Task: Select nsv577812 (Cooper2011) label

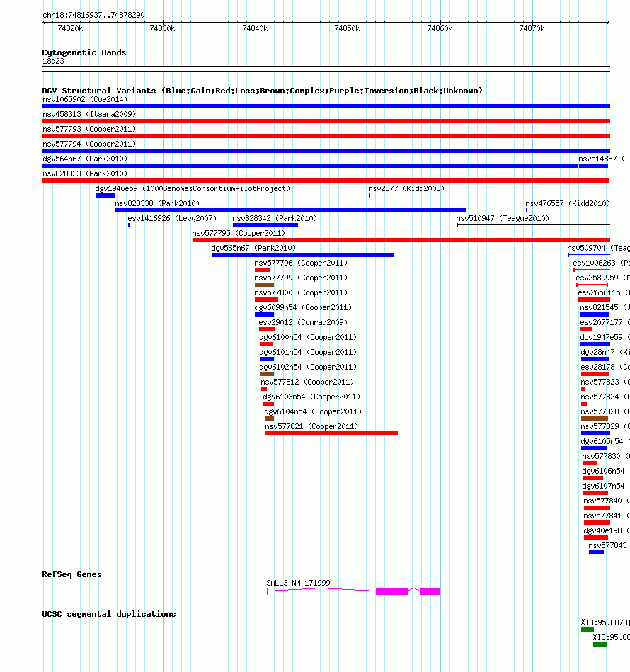Action: [x=307, y=382]
